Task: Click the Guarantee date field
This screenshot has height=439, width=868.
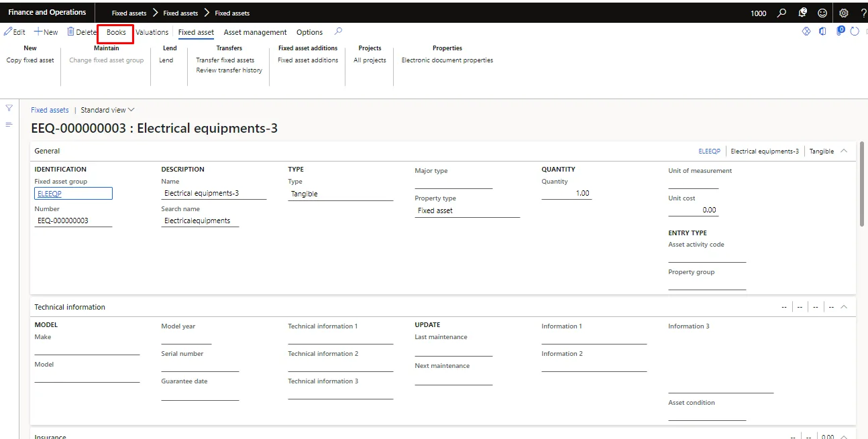Action: click(x=200, y=394)
